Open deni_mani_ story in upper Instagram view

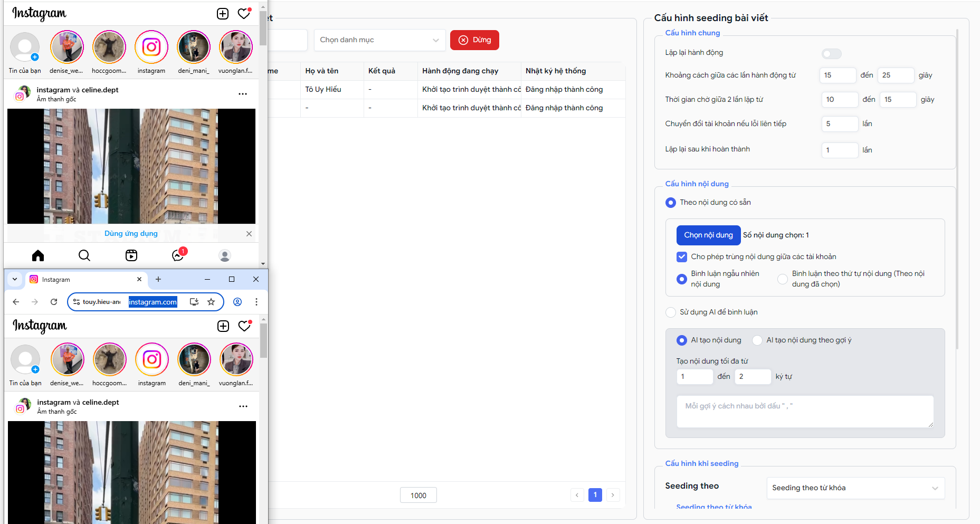click(194, 53)
